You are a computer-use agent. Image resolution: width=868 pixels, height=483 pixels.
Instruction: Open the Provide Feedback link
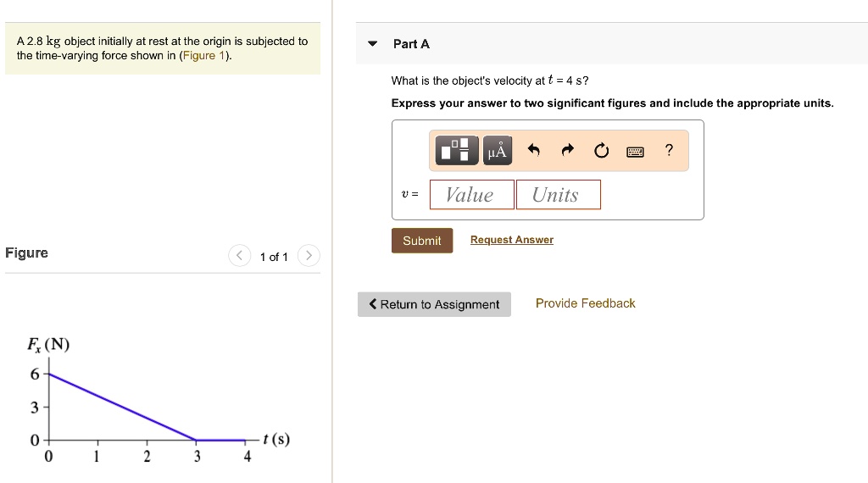tap(585, 303)
